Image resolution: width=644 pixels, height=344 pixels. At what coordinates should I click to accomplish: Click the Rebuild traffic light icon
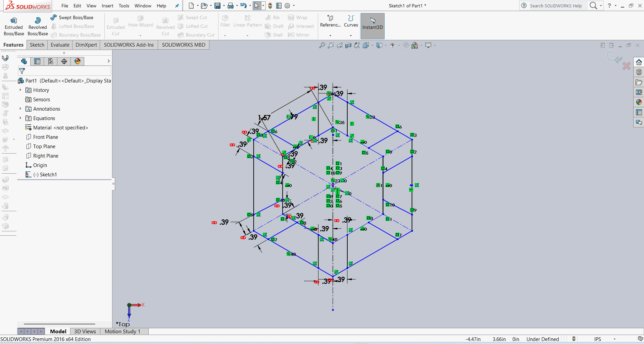(x=270, y=6)
